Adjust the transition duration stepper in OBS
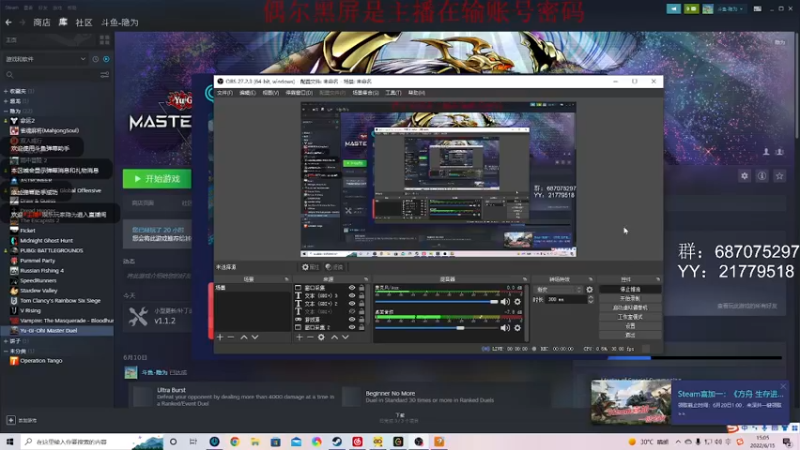This screenshot has width=800, height=450. pyautogui.click(x=591, y=299)
